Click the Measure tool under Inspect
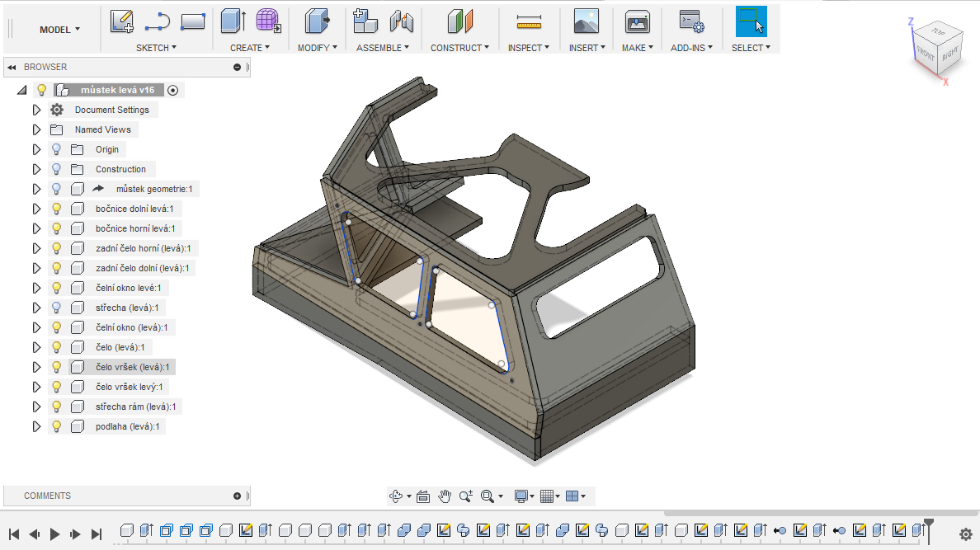Viewport: 980px width, 550px height. 528,21
